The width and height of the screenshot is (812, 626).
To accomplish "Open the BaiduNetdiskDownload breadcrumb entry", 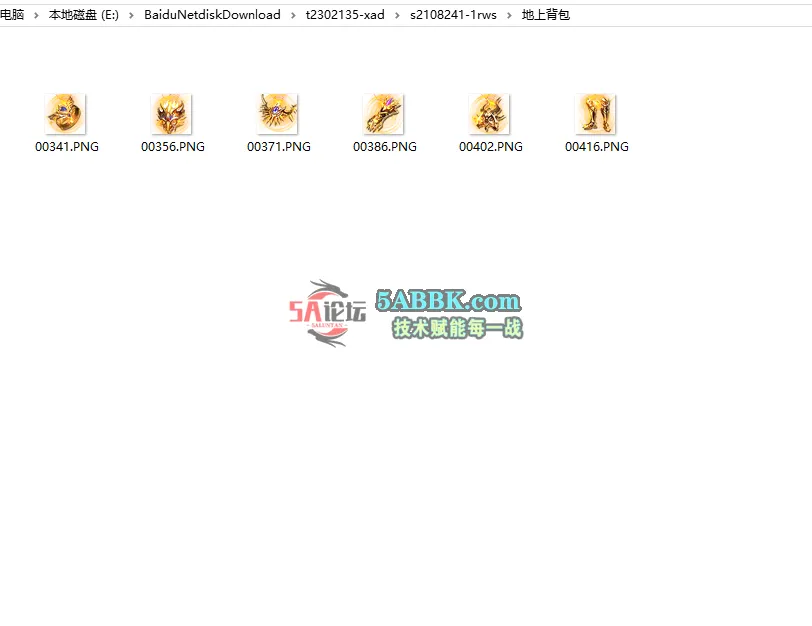I will (x=212, y=15).
